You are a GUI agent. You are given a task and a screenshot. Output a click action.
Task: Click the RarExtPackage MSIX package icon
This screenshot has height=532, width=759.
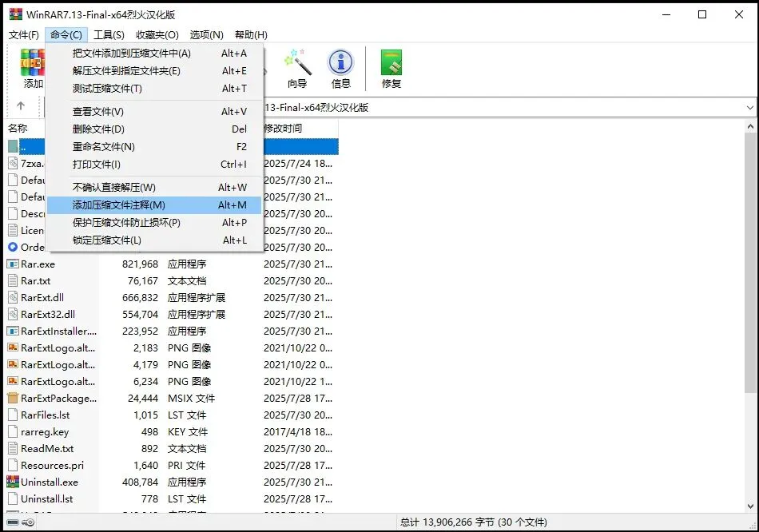click(13, 398)
